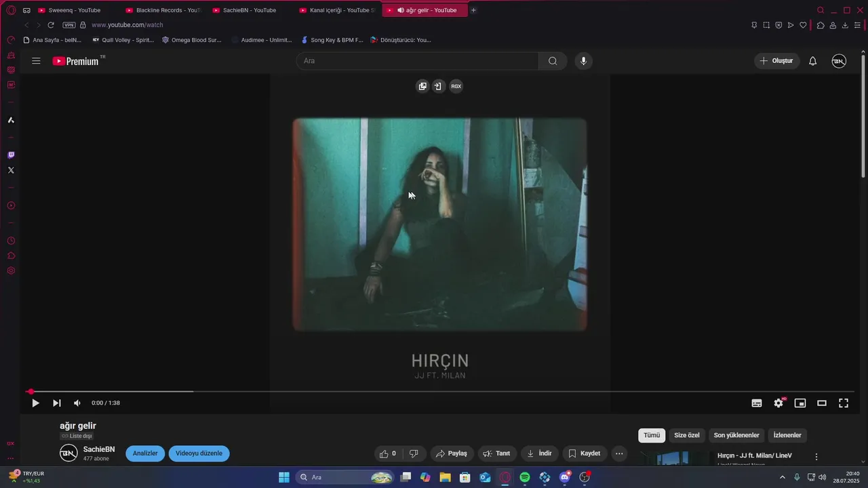Image resolution: width=868 pixels, height=488 pixels.
Task: Open the Omega Blood Sur... bookmark
Action: pos(191,40)
